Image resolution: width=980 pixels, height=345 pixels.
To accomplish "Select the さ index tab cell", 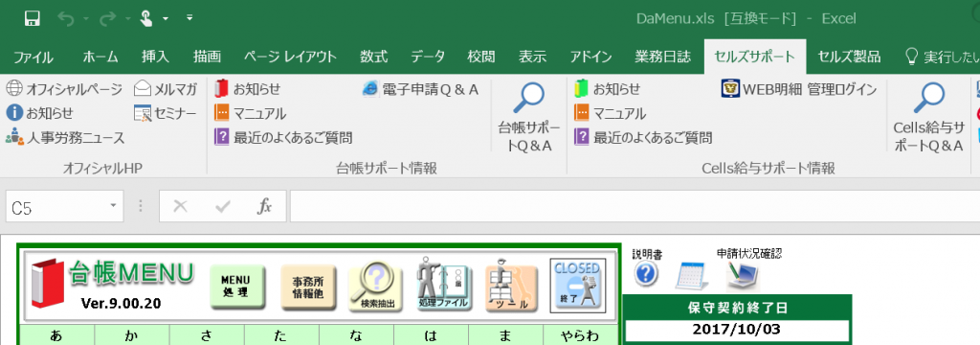I will [x=207, y=335].
